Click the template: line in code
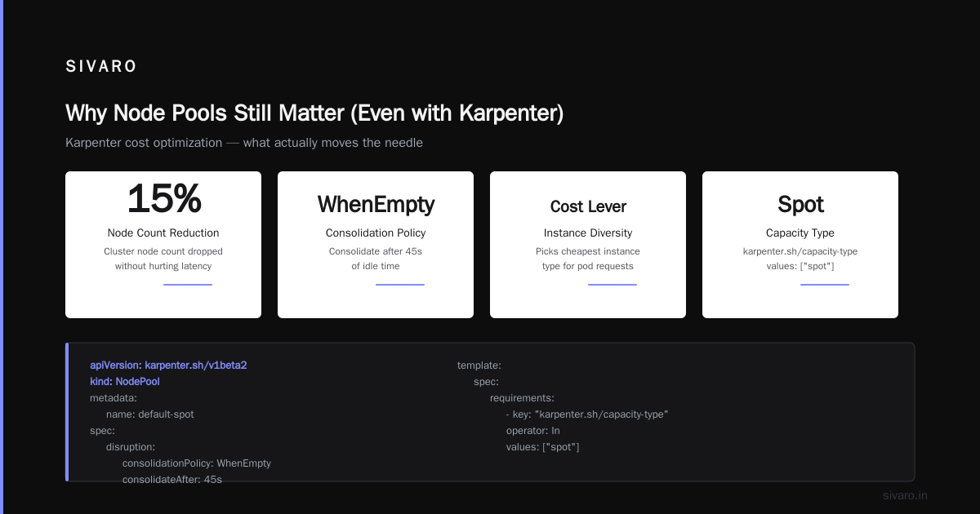The height and width of the screenshot is (514, 980). coord(479,366)
